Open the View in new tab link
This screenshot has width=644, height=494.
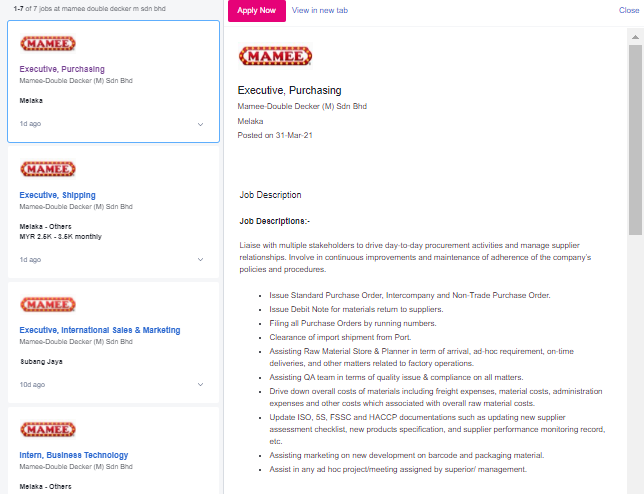(320, 11)
